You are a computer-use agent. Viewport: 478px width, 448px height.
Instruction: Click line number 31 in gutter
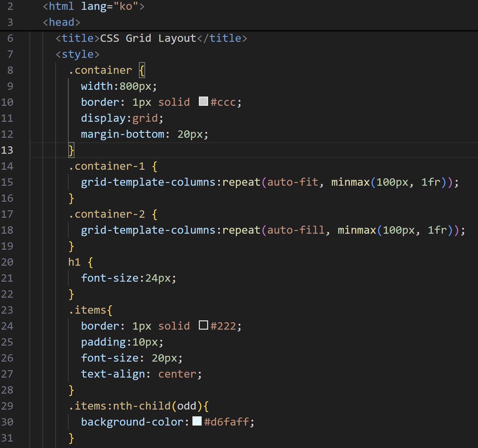[x=7, y=438]
